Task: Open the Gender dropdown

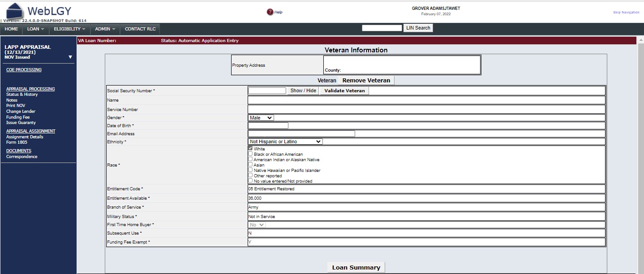Action: (x=261, y=118)
